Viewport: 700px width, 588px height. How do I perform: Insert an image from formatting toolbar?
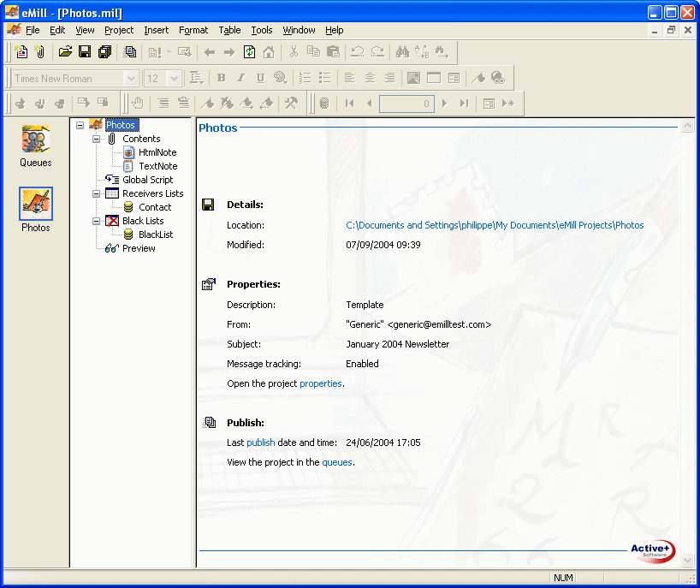pos(413,78)
